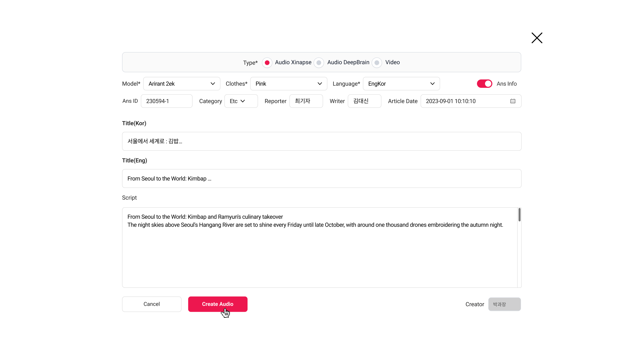Click inside the Script text area
This screenshot has width=644, height=362.
tap(319, 255)
